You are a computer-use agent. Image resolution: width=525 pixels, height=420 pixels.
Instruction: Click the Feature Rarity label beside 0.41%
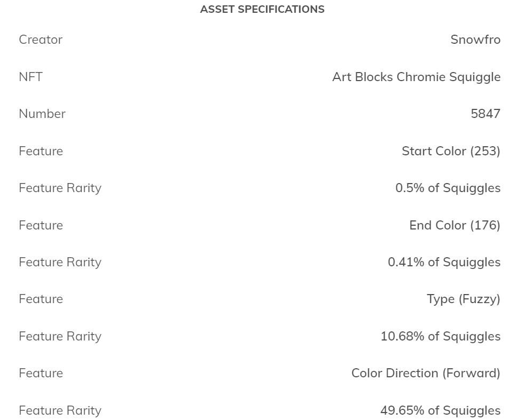(60, 262)
